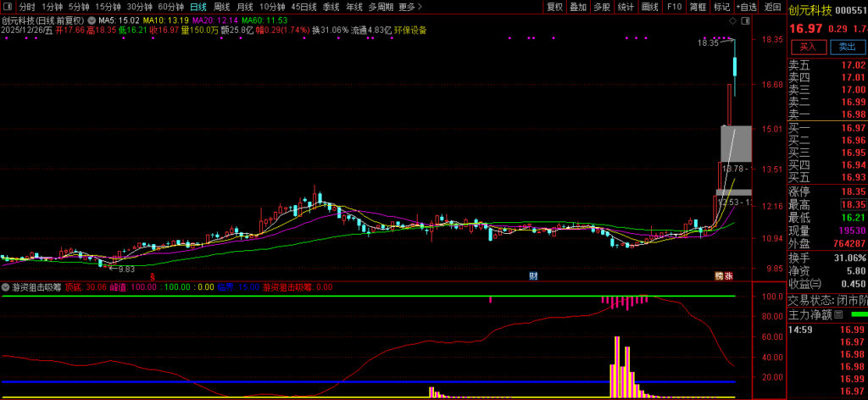Click the 财 financial marker on the chart
Screen dimensions: 868x400
click(533, 275)
